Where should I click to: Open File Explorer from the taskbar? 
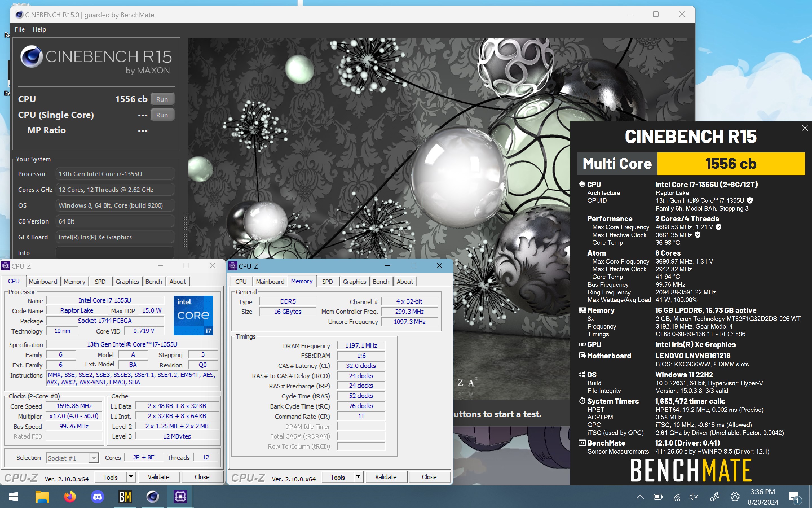(x=42, y=497)
